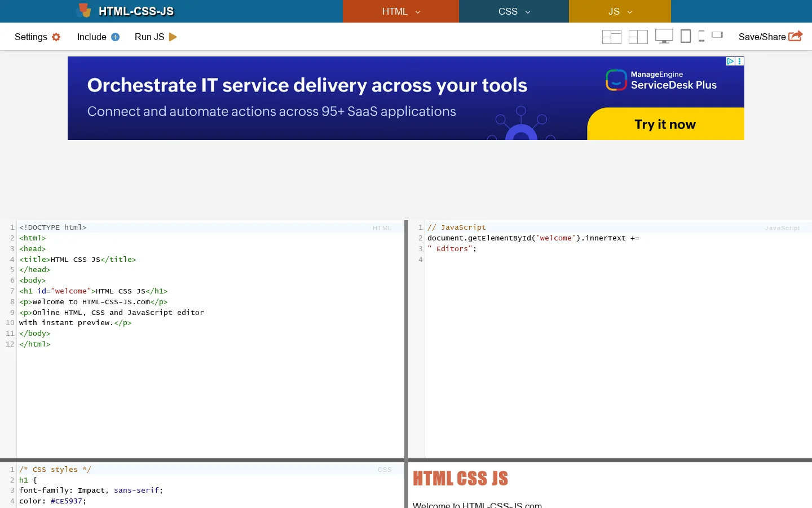Screen dimensions: 812x508
Task: Click the "<title>HTML CSS JS</title>" line
Action: [78, 260]
